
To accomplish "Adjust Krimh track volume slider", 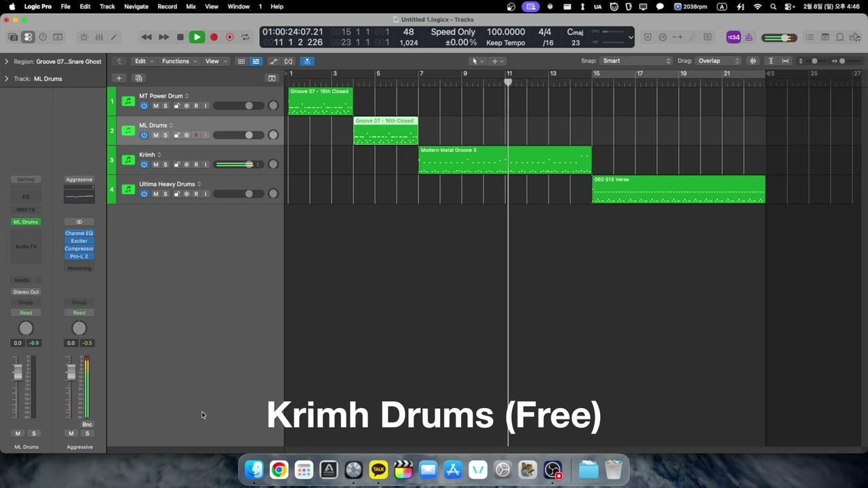I will [238, 165].
